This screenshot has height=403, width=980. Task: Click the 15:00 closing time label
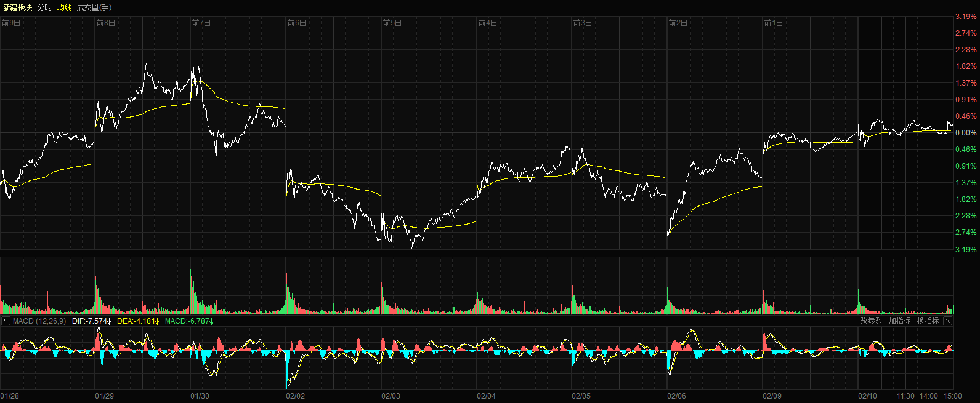[952, 396]
